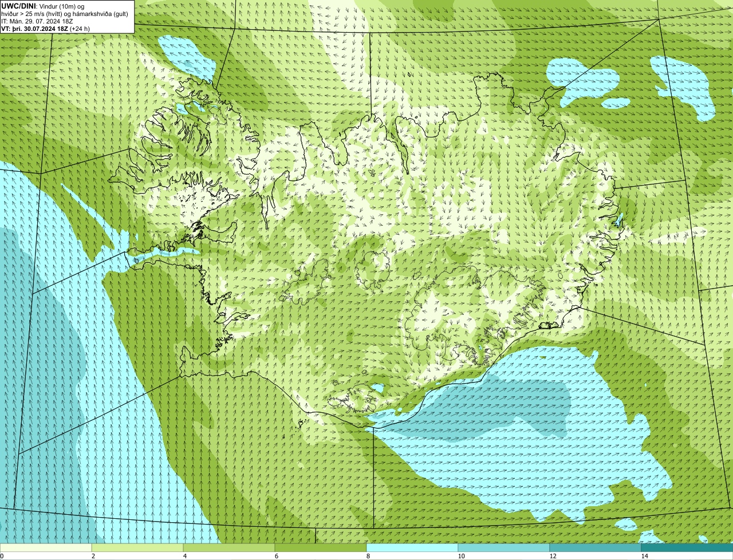This screenshot has height=560, width=733.
Task: Click the pale yellow 0–2 legend swatch
Action: [46, 547]
